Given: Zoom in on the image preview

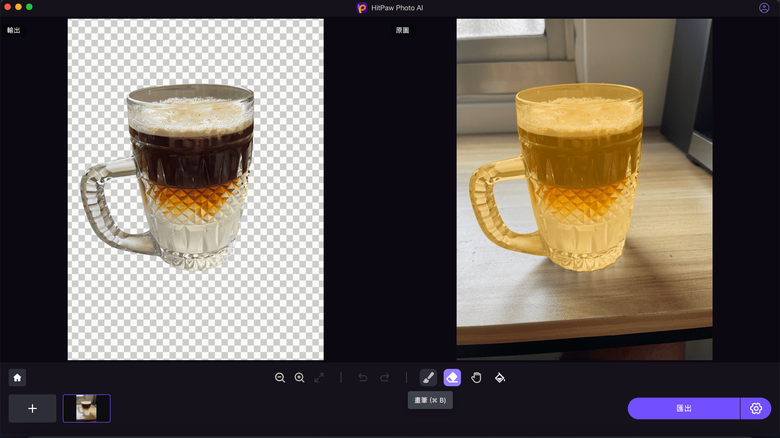Looking at the screenshot, I should coord(299,378).
